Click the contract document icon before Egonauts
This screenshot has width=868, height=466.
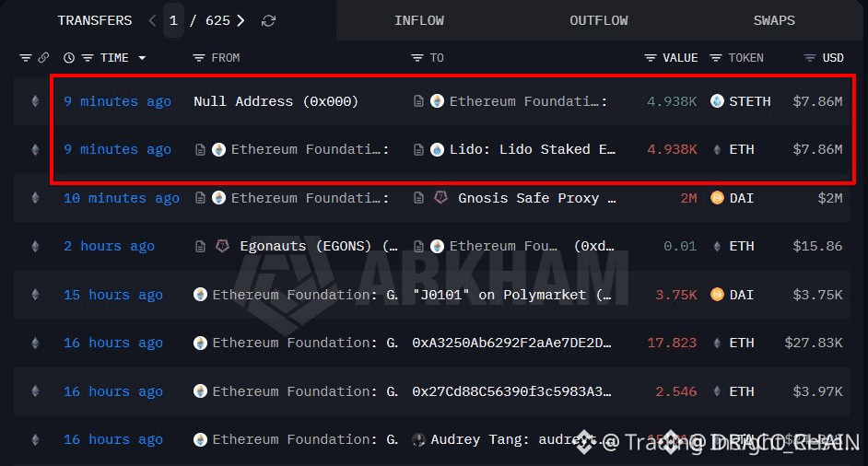[200, 246]
